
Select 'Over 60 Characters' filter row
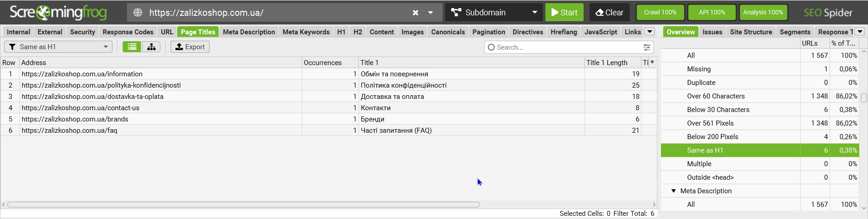point(716,96)
